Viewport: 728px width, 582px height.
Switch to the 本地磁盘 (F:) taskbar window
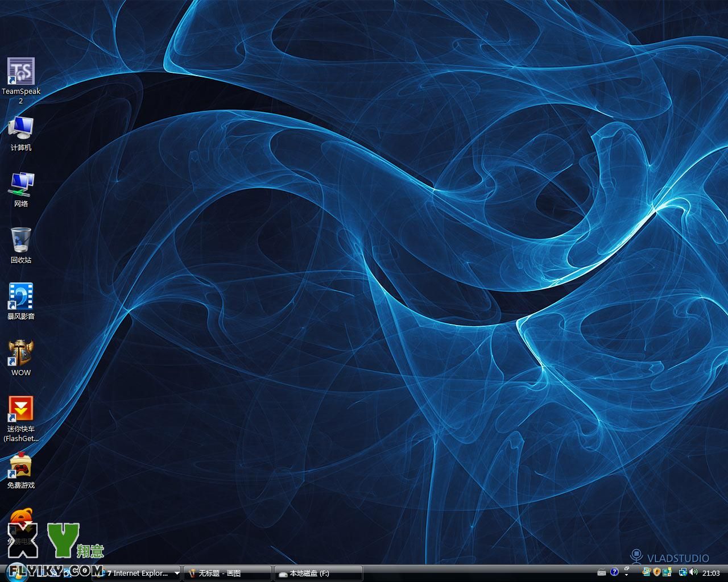[318, 573]
